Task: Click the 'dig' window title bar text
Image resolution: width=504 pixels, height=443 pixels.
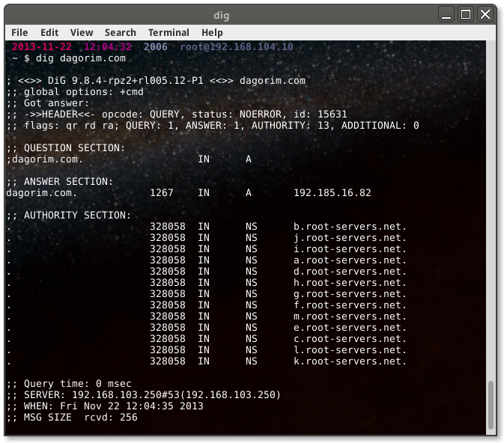Action: pos(222,16)
